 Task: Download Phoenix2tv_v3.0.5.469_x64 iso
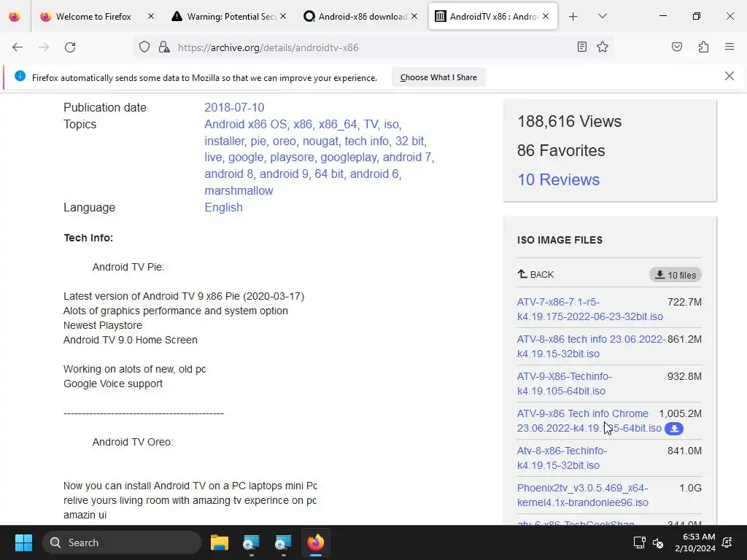tap(583, 495)
